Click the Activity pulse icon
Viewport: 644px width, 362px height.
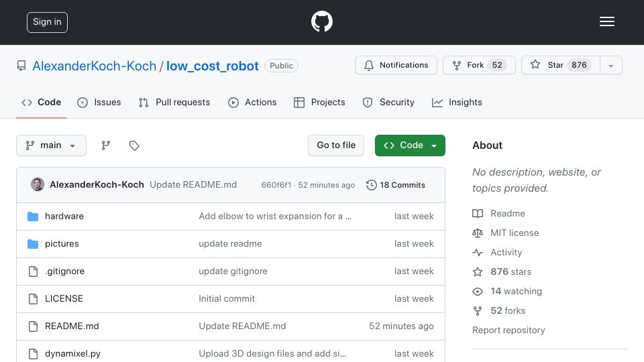pos(478,253)
